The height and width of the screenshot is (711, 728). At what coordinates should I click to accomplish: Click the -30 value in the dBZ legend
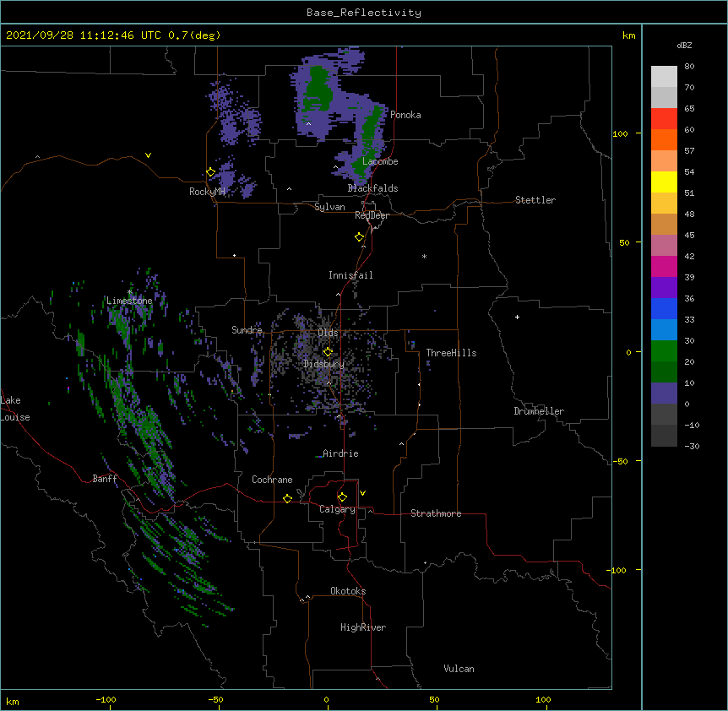692,446
